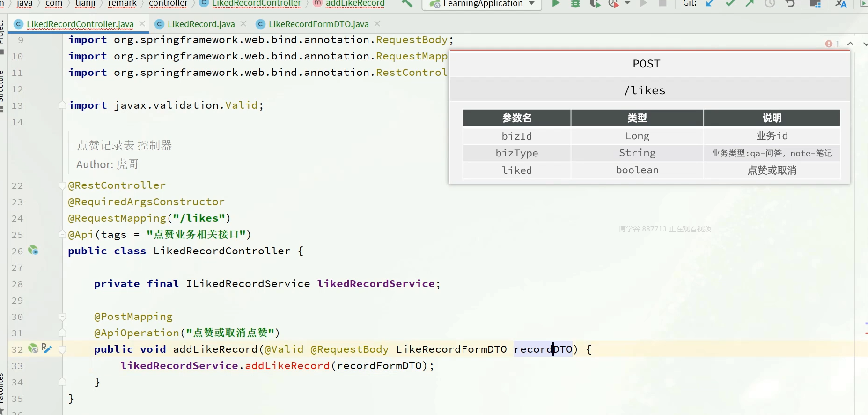The width and height of the screenshot is (868, 415).
Task: Collapse addLikeRecord method fold marker on line 32
Action: 62,349
